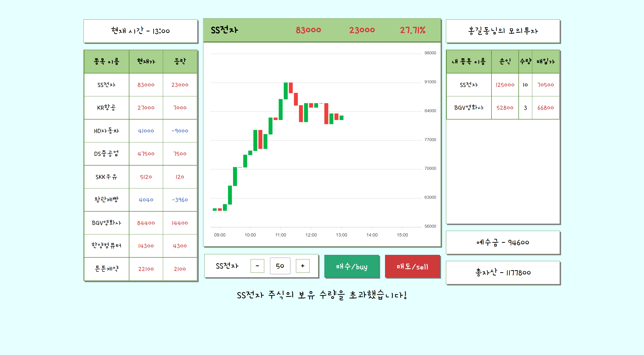644x355 pixels.
Task: Select SKK우유 in the stock list
Action: (x=106, y=177)
